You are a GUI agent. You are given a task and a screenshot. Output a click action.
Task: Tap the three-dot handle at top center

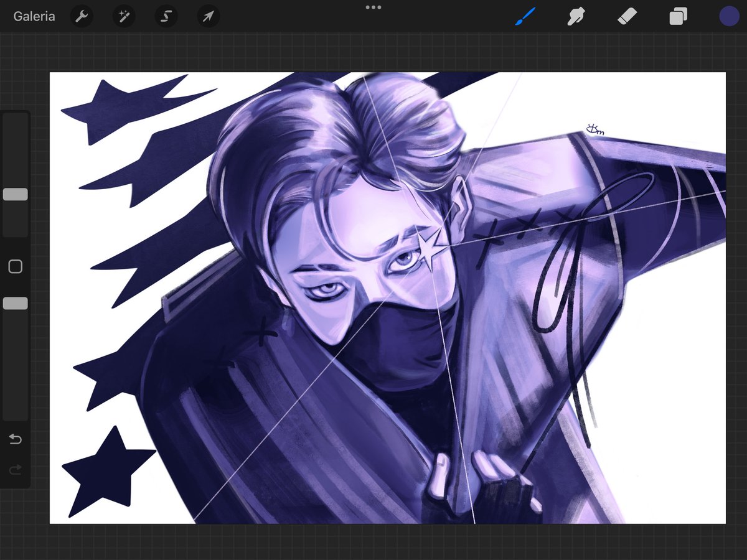[374, 7]
